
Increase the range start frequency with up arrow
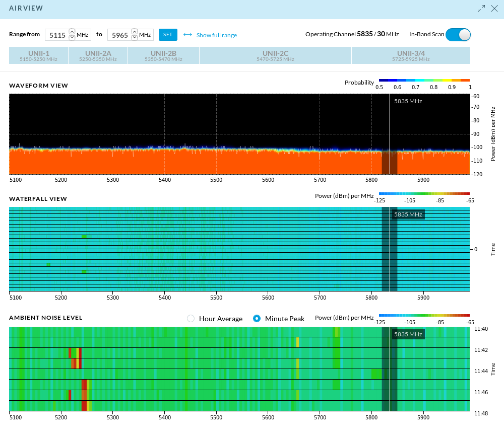pos(72,32)
